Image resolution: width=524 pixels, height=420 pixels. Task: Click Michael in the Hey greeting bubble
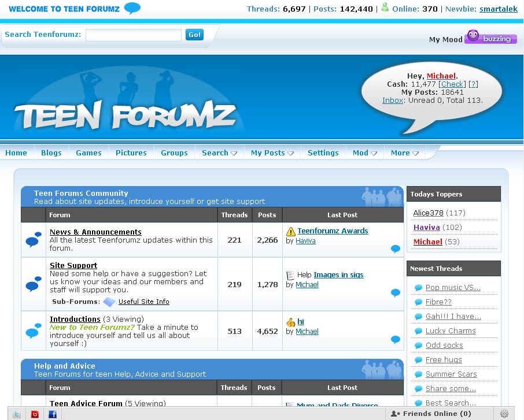tap(441, 76)
